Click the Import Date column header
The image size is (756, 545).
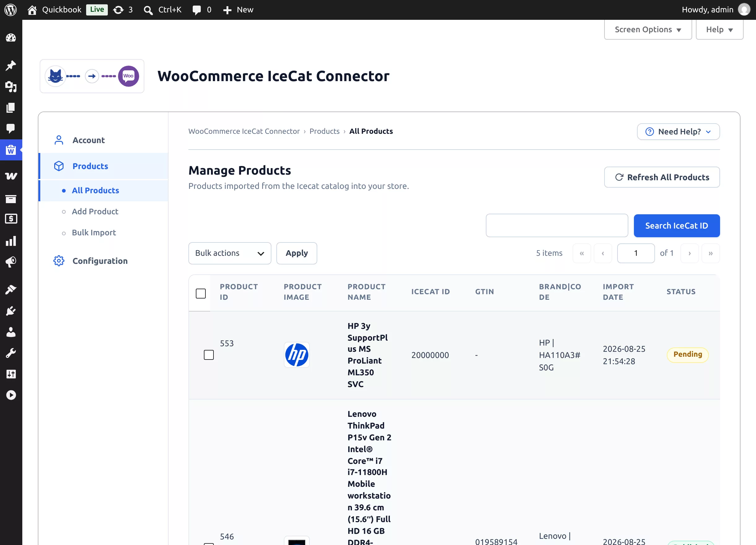pyautogui.click(x=618, y=292)
